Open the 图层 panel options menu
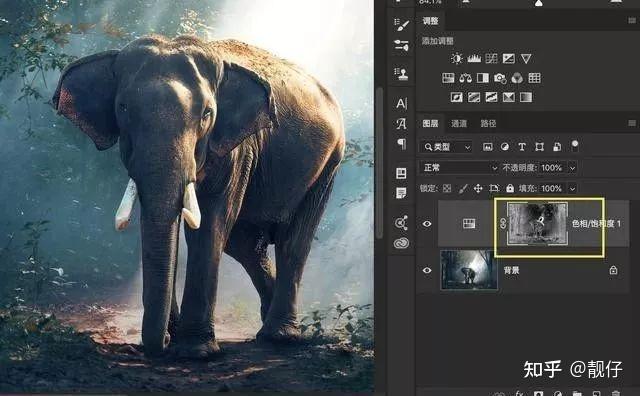640x396 pixels. (x=632, y=123)
